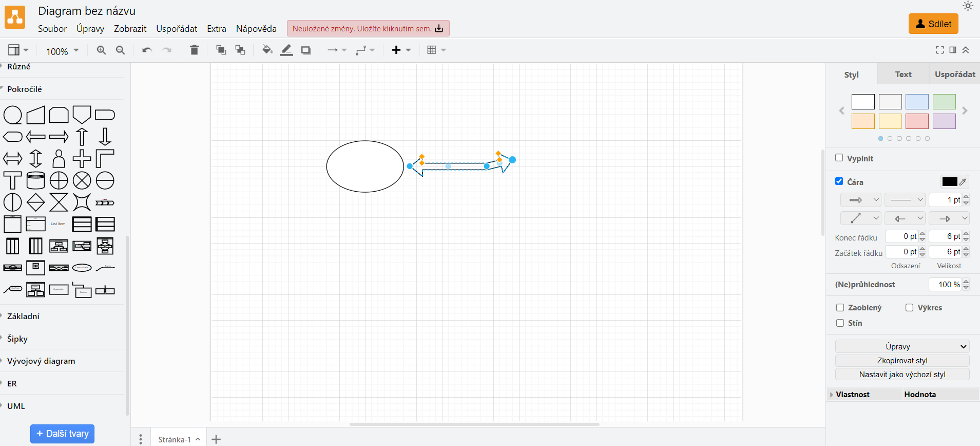Screen dimensions: 980x446
Task: Click the Další tvary button
Action: tap(62, 434)
